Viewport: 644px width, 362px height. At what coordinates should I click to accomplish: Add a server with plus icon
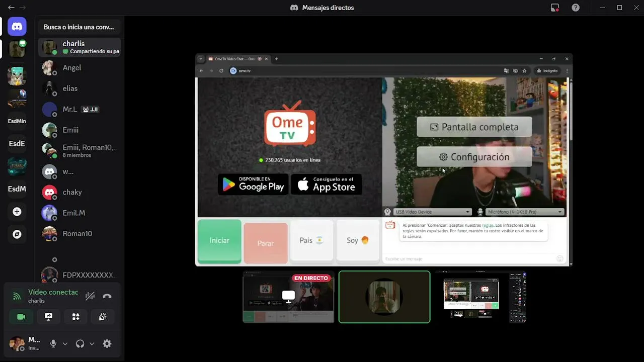coord(17,212)
